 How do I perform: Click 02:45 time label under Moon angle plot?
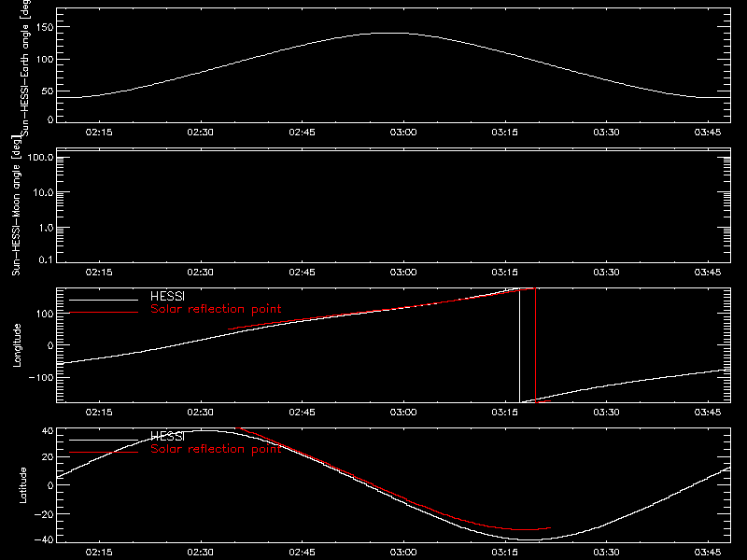302,273
